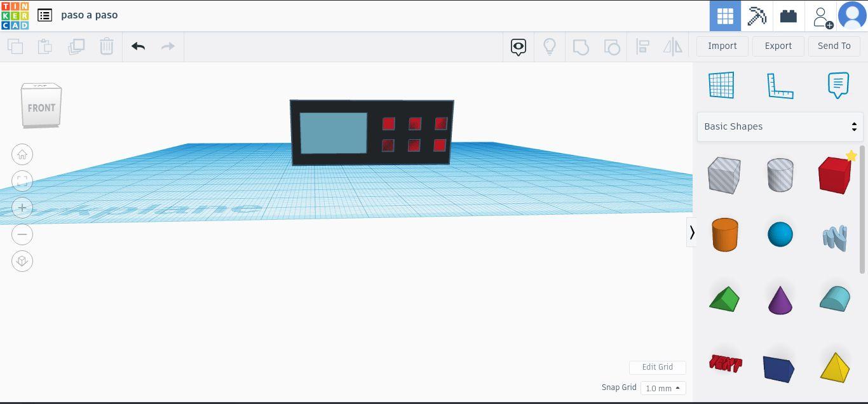Click the Fit all in view button
This screenshot has height=404, width=868.
pyautogui.click(x=22, y=181)
